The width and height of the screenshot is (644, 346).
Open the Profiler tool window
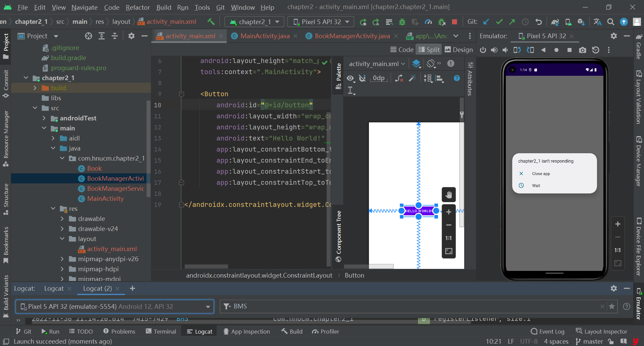325,331
